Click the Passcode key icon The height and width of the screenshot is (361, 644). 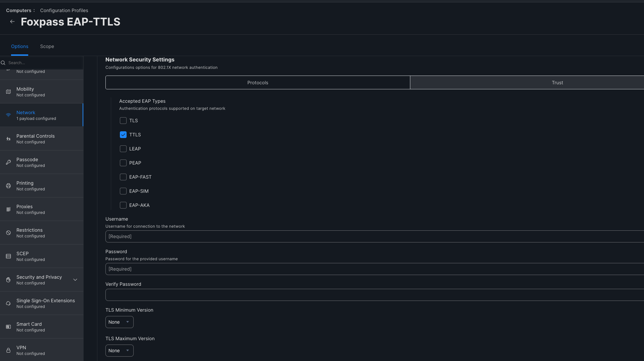8,162
